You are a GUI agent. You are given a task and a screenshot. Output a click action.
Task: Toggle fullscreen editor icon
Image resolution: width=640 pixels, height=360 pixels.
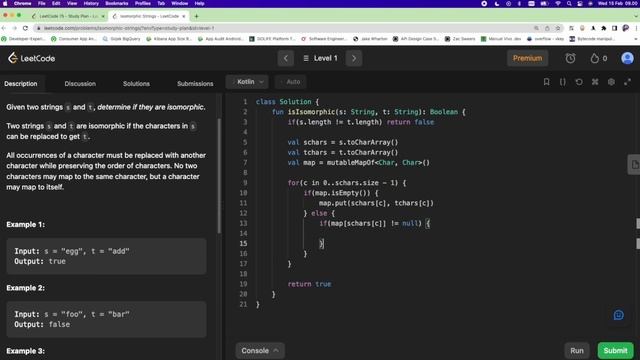click(627, 82)
